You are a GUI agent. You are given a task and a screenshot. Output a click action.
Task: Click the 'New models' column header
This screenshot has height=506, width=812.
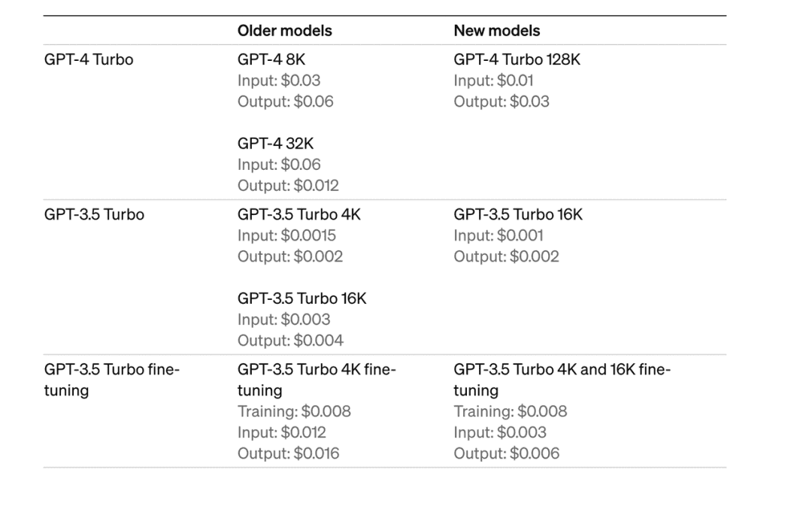tap(497, 31)
